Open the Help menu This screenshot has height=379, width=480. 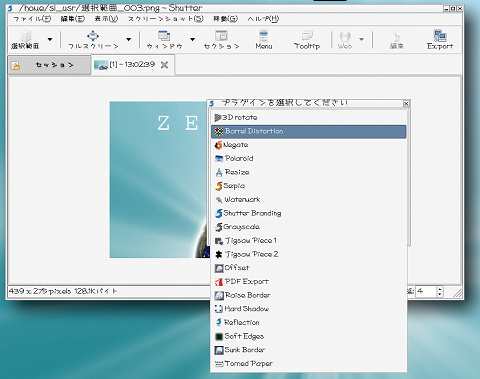[263, 19]
